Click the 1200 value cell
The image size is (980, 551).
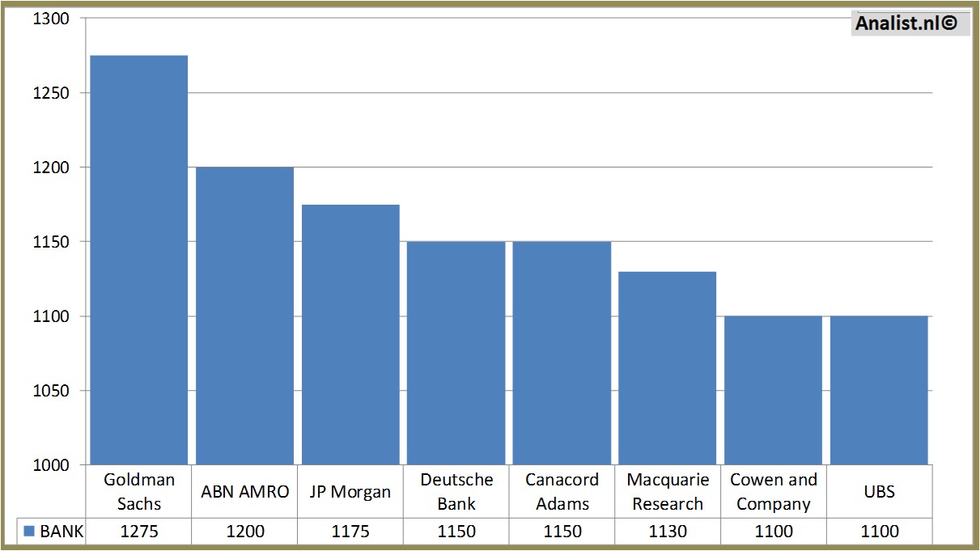[x=244, y=532]
